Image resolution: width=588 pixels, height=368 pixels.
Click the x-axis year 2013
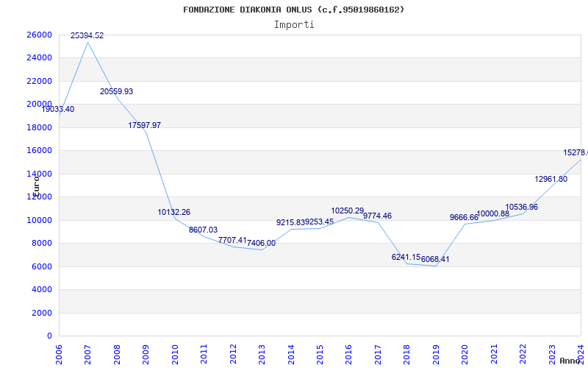262,354
